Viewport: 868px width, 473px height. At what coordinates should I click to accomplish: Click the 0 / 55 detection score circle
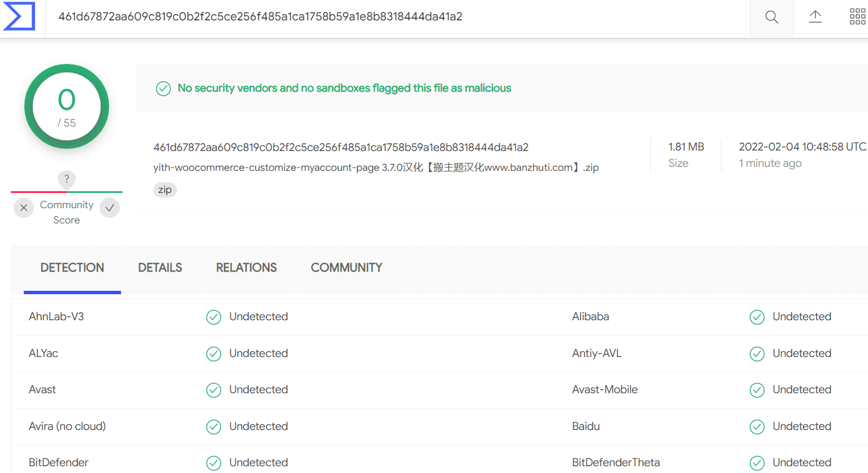(67, 106)
